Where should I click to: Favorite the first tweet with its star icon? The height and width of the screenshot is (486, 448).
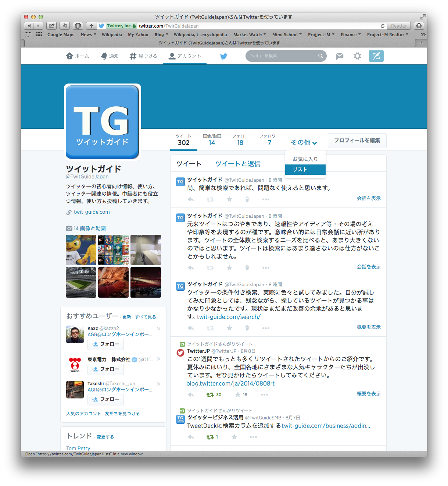(229, 199)
